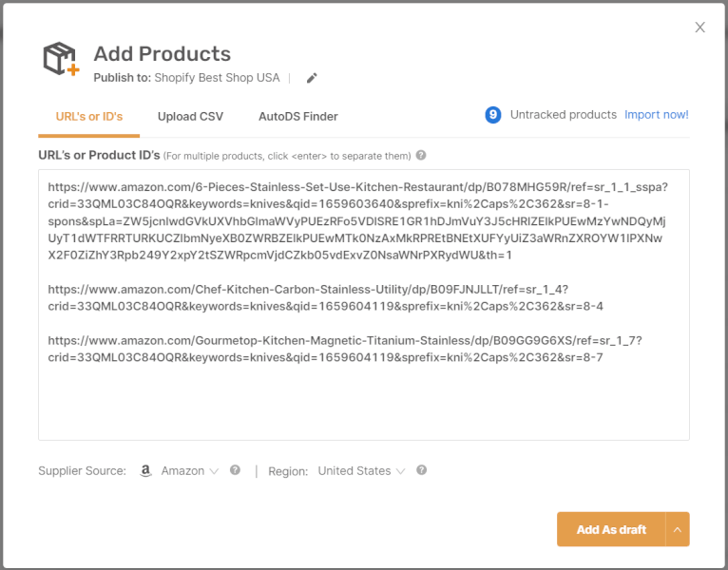The height and width of the screenshot is (570, 728).
Task: Click the Supplier Source: label
Action: [x=82, y=470]
